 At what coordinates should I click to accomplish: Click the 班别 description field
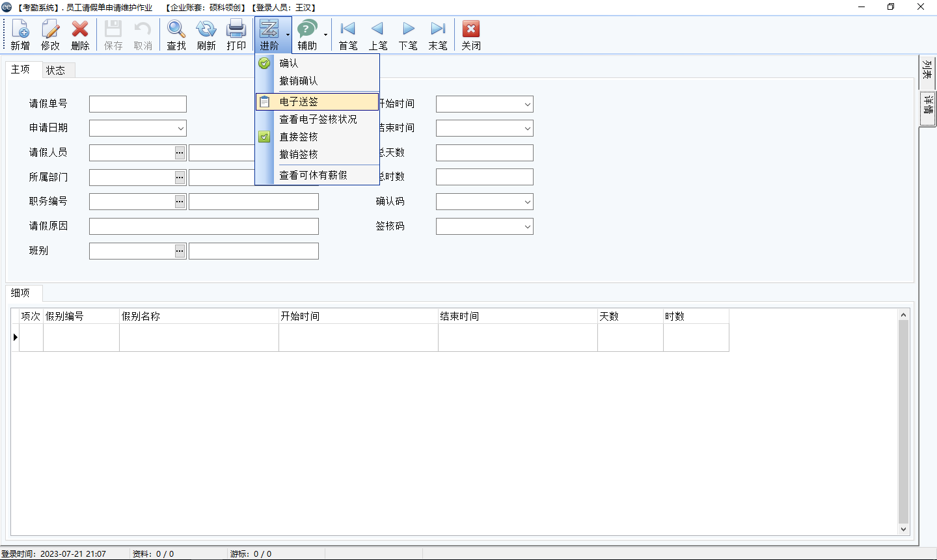point(254,251)
